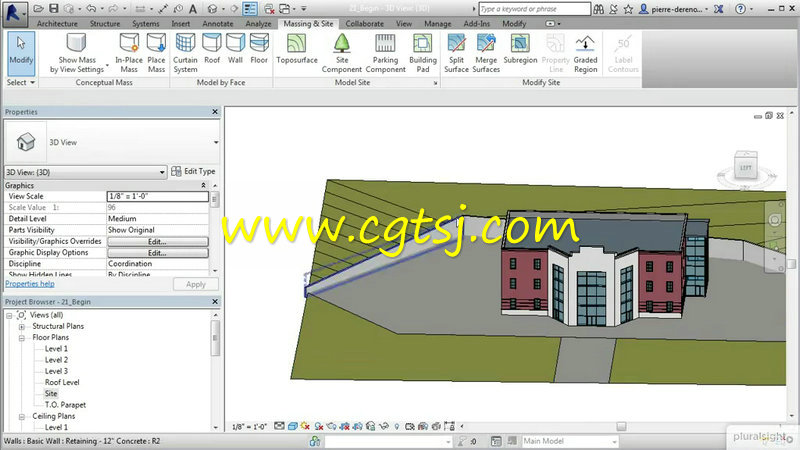Viewport: 800px width, 450px height.
Task: Click the Text (A) tool icon
Action: (193, 9)
